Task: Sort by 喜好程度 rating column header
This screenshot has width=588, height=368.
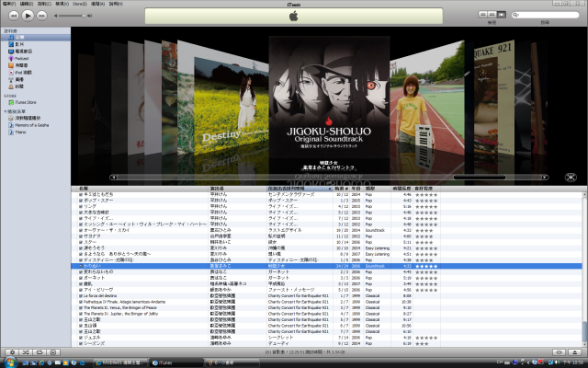Action: coord(426,189)
